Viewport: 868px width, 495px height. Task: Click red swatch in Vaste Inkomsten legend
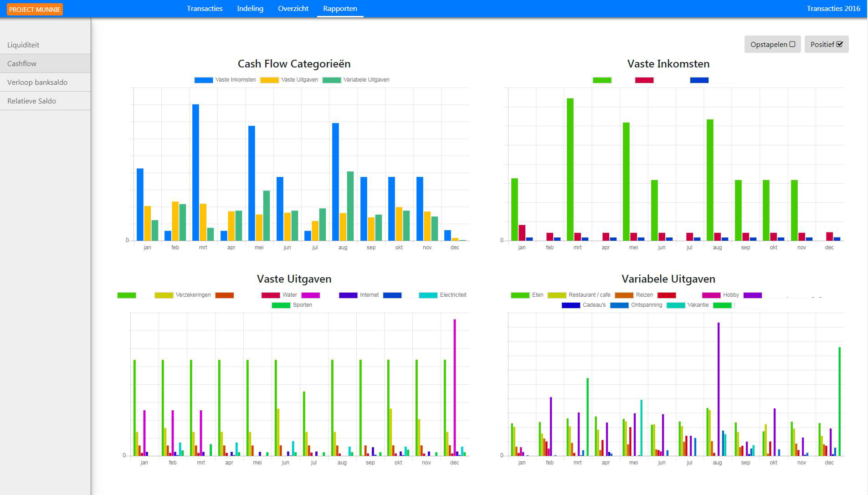(x=644, y=80)
